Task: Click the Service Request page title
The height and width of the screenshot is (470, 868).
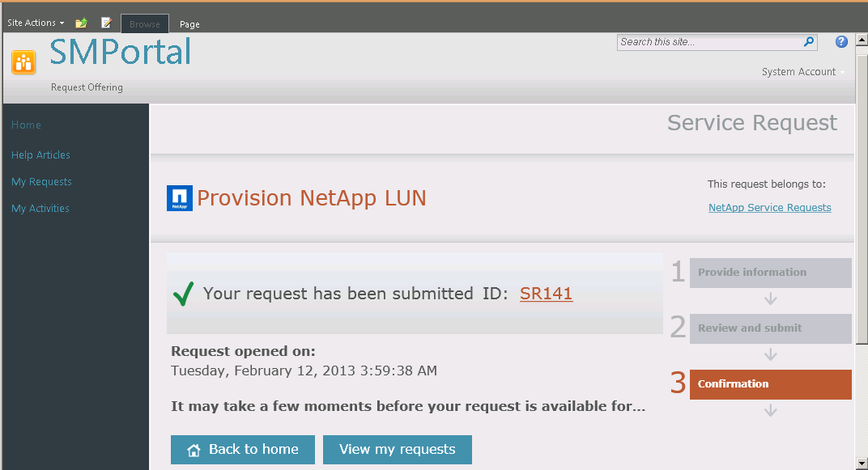Action: [x=752, y=123]
